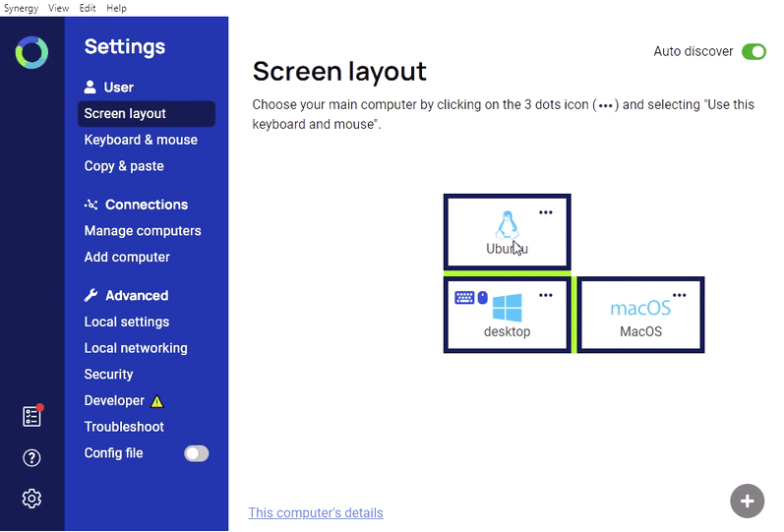Select Screen layout in settings sidebar
784x532 pixels.
147,113
